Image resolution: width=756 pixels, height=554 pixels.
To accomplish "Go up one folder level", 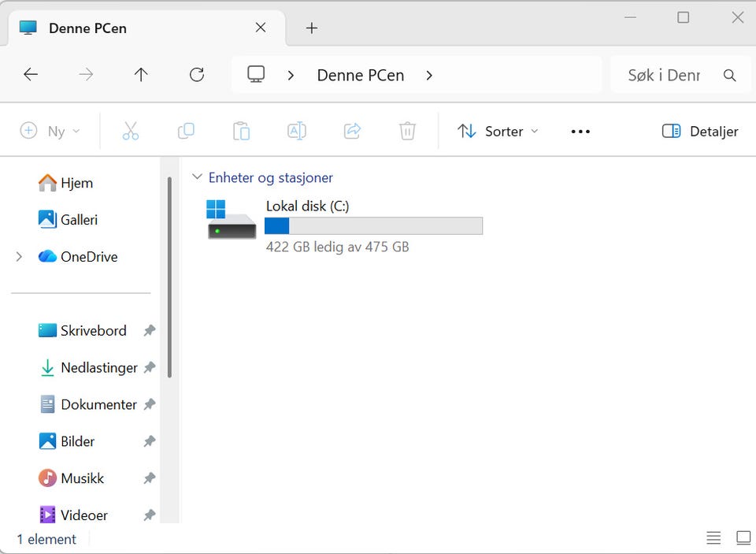I will pos(141,74).
